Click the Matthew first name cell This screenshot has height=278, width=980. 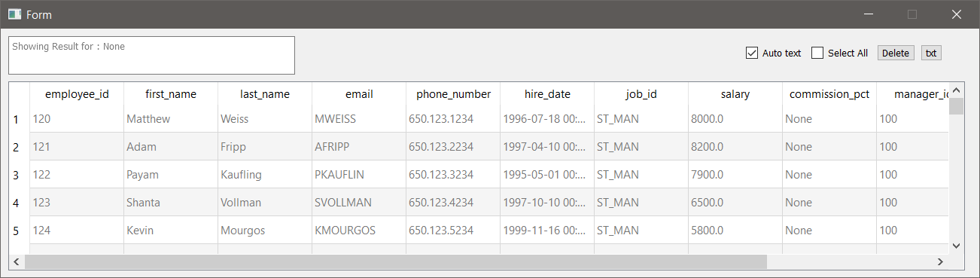pyautogui.click(x=171, y=119)
